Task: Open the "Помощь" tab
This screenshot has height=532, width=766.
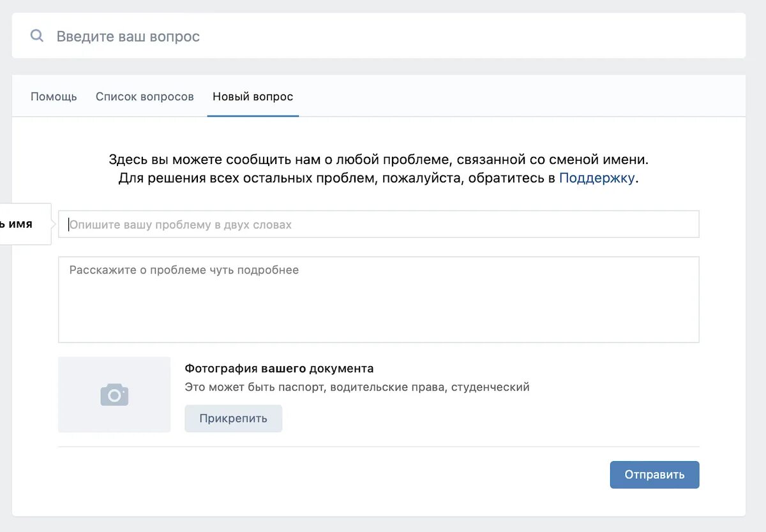Action: [54, 97]
